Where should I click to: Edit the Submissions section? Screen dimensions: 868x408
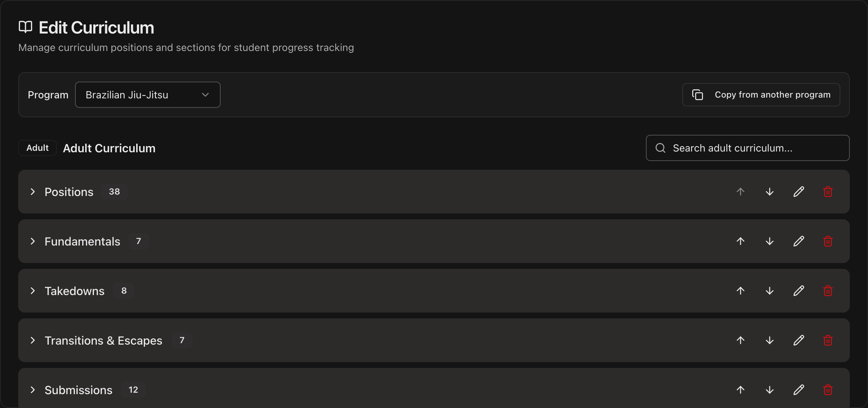799,390
